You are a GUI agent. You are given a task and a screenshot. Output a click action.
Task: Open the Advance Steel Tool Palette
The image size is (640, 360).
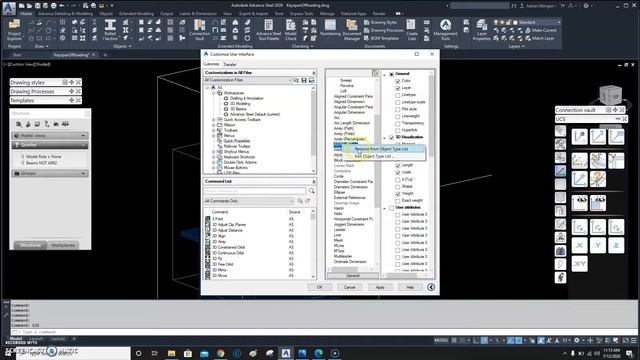point(268,30)
